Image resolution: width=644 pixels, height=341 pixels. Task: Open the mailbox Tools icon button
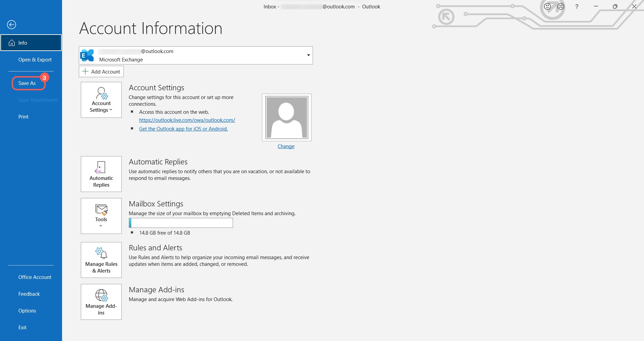click(x=101, y=216)
